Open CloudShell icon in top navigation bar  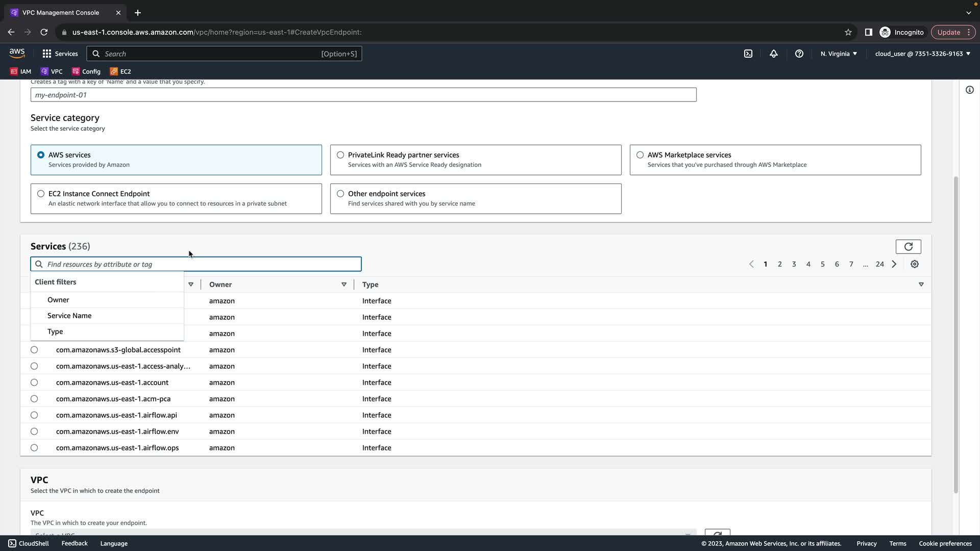(748, 54)
